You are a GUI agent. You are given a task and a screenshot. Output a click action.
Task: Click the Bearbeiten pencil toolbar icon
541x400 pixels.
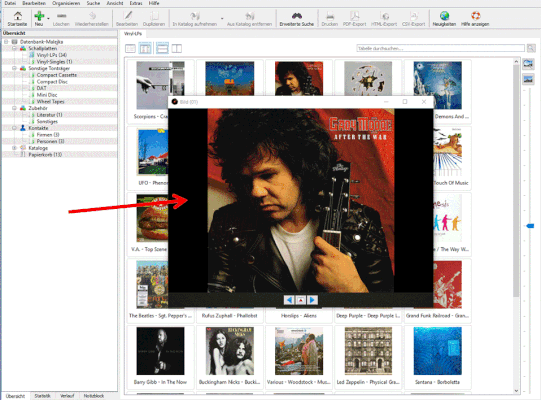[x=127, y=16]
